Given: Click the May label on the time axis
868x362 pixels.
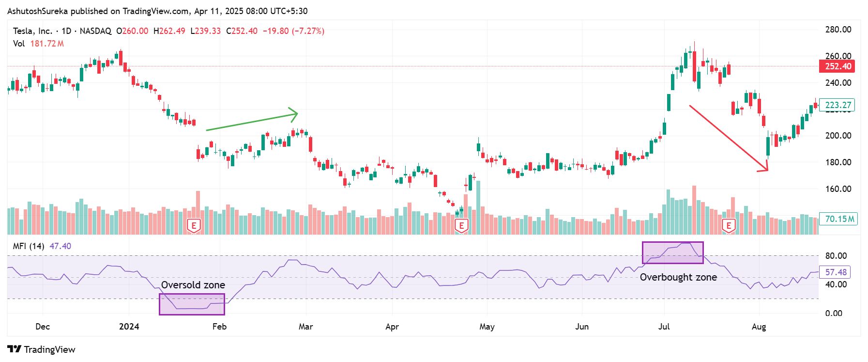Looking at the screenshot, I should [x=487, y=327].
